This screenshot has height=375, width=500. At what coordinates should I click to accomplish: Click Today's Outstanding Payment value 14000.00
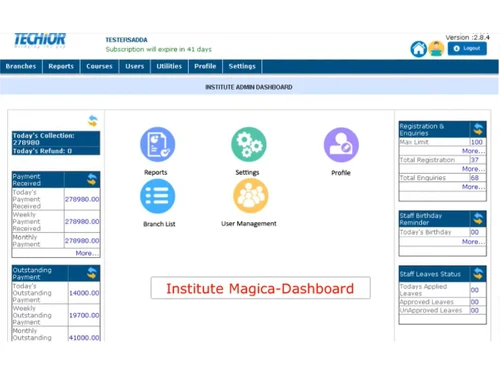point(84,293)
